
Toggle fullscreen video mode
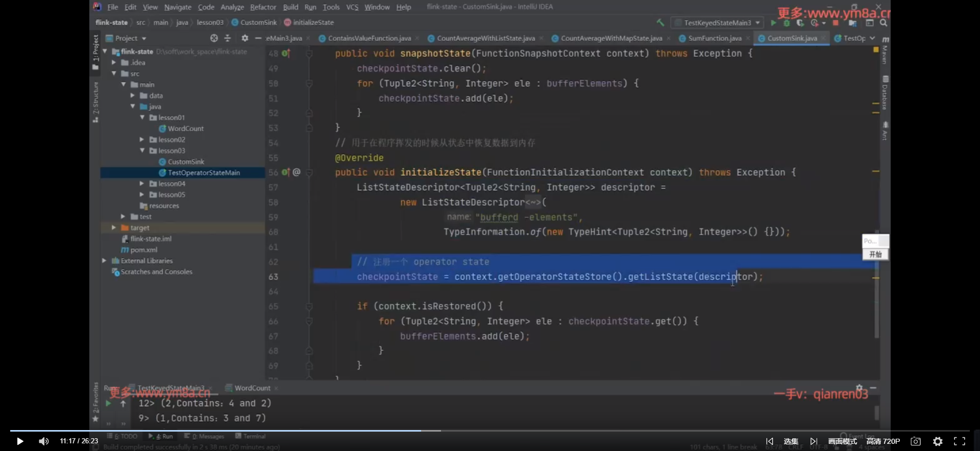[960, 441]
